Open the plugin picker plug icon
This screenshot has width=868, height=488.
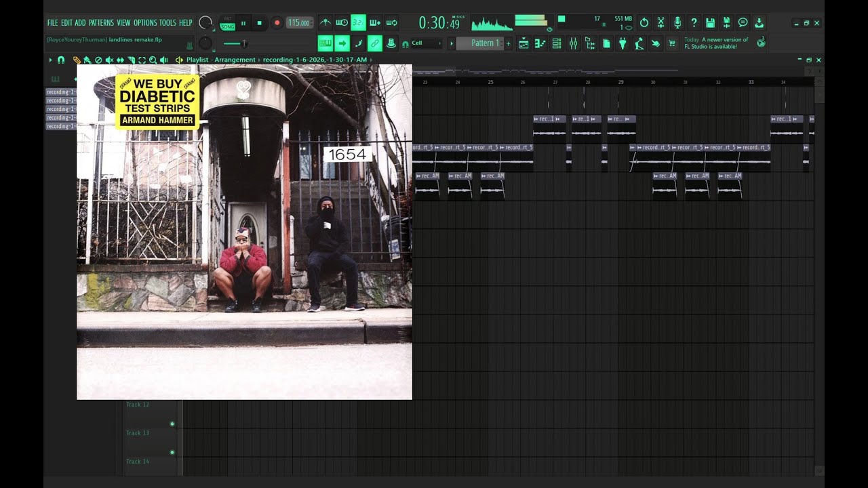pyautogui.click(x=623, y=43)
